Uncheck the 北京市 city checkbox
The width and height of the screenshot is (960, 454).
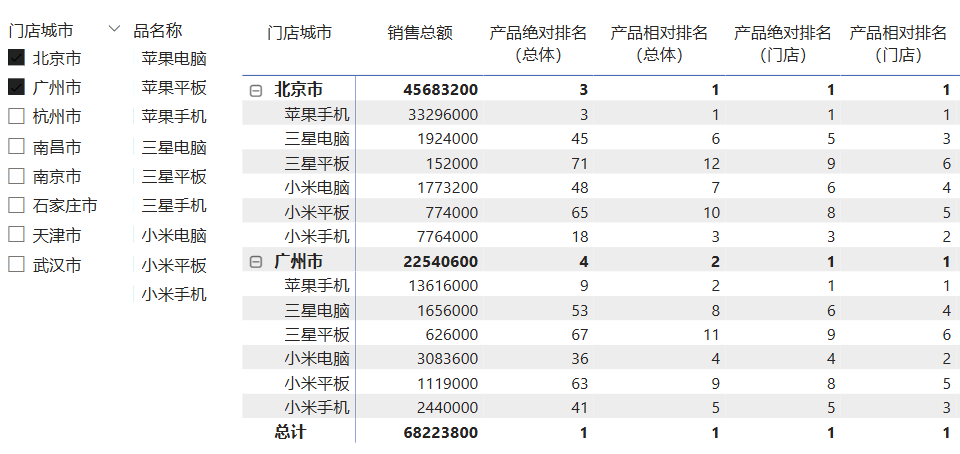click(17, 58)
